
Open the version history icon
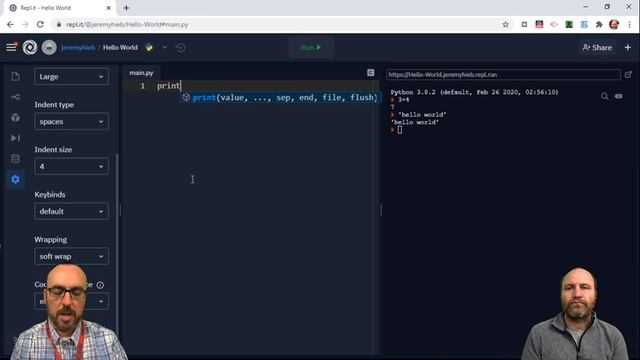pos(181,48)
